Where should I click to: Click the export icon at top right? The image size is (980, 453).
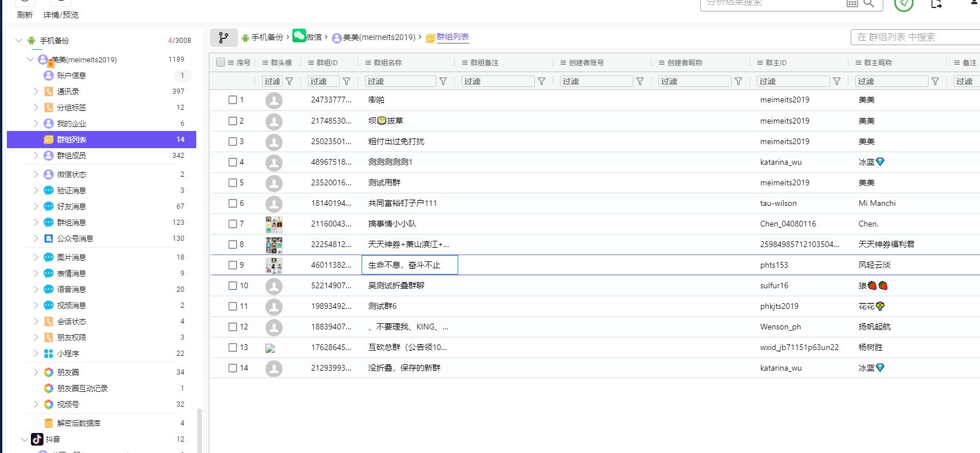pos(936,3)
